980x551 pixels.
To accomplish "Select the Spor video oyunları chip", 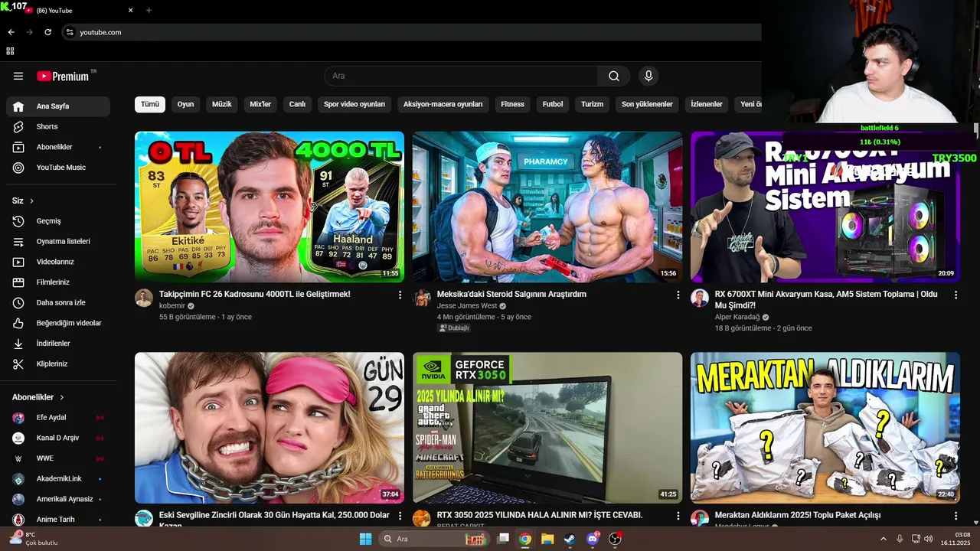I will coord(354,104).
